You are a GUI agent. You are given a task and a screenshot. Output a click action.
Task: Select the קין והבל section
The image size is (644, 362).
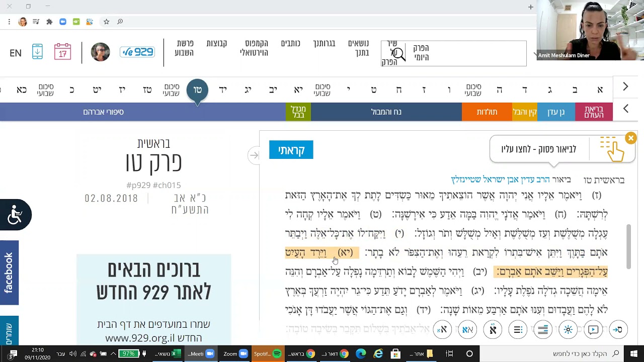tap(525, 112)
